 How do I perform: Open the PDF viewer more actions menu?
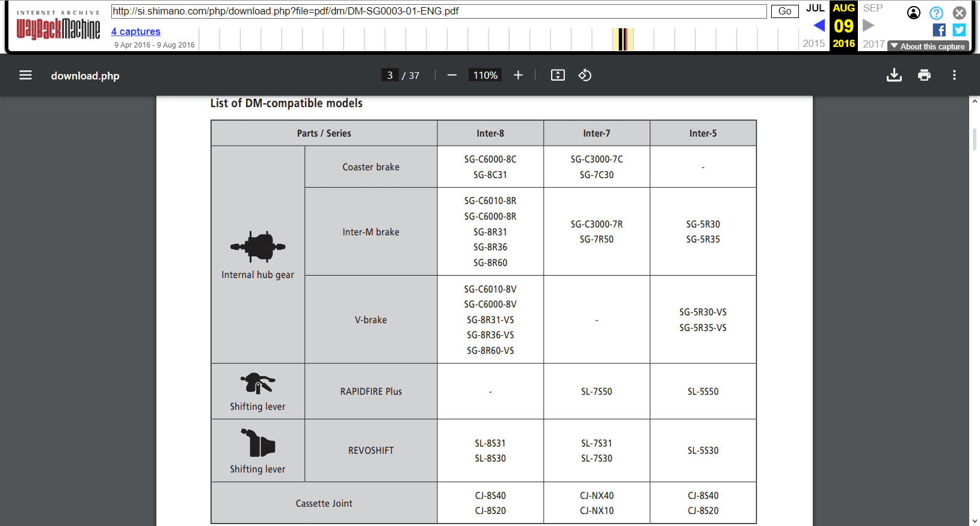click(x=954, y=75)
